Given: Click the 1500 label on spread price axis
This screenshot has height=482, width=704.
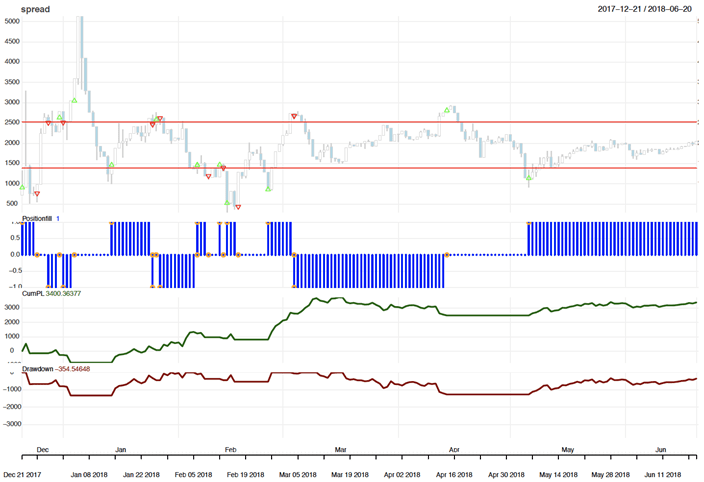Looking at the screenshot, I should [x=12, y=163].
